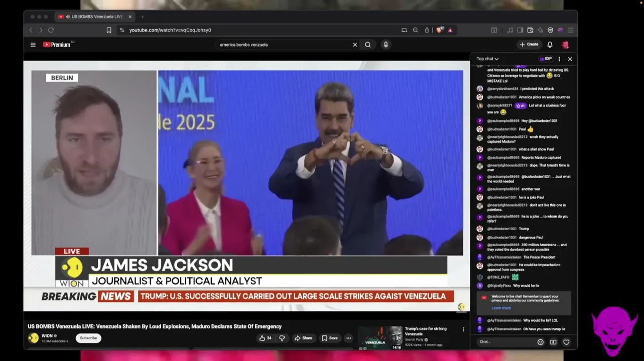The image size is (644, 361).
Task: Open the browser zoom control
Action: pos(416,30)
